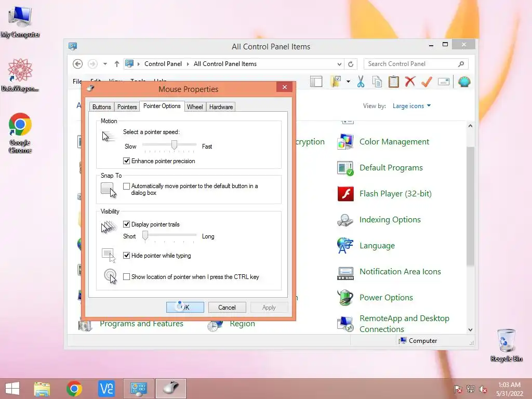Click the volume icon in system tray

coord(483,389)
